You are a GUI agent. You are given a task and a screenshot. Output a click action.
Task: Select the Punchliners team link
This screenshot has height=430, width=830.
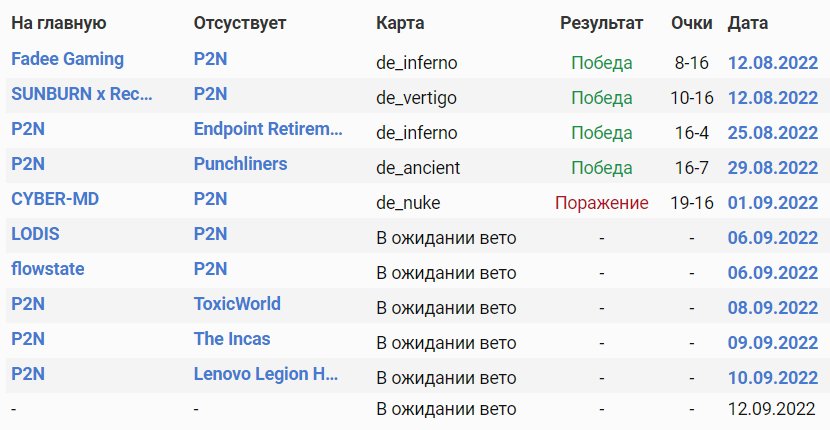tap(240, 164)
